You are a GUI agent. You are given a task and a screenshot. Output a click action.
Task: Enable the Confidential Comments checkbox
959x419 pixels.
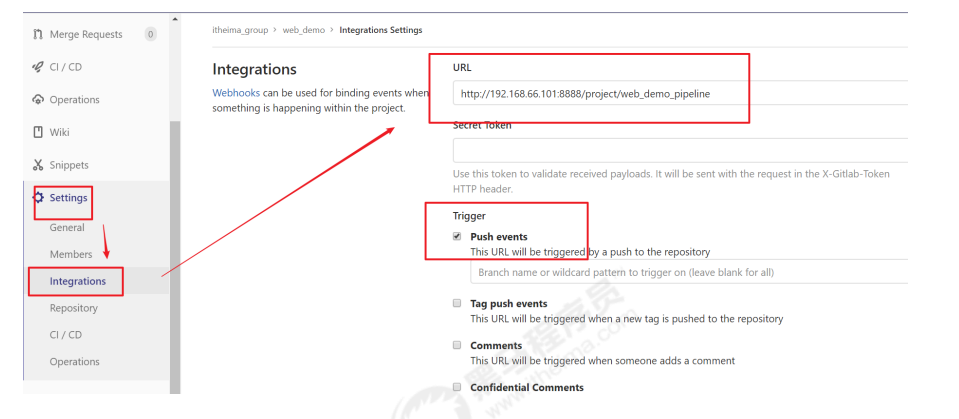(457, 387)
